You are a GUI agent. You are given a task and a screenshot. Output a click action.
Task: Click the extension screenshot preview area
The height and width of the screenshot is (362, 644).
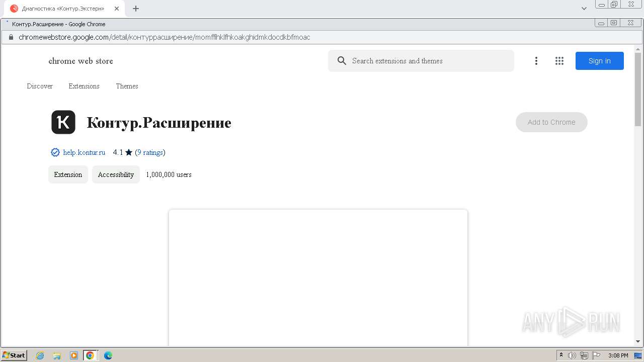click(318, 278)
